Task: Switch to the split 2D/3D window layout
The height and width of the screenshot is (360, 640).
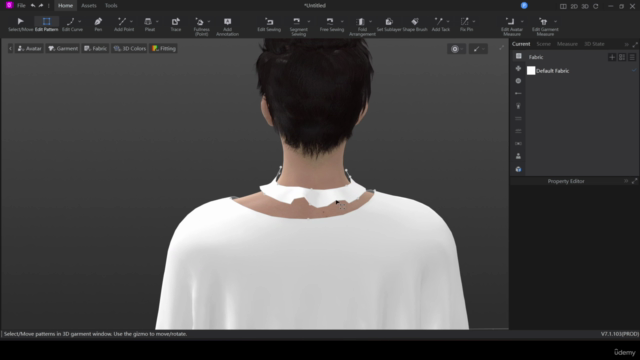Action: (563, 6)
